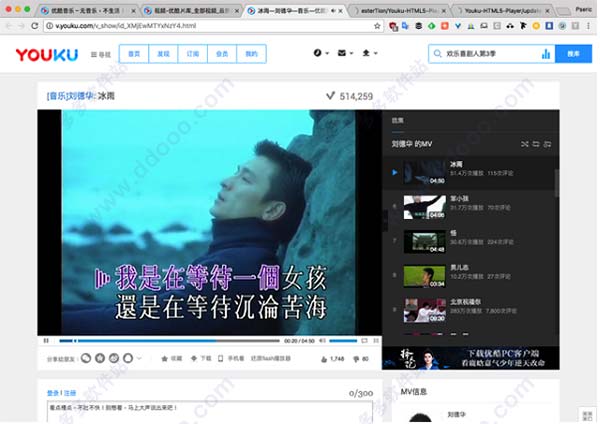
Task: Click the translate extension icon in toolbar
Action: (x=406, y=26)
